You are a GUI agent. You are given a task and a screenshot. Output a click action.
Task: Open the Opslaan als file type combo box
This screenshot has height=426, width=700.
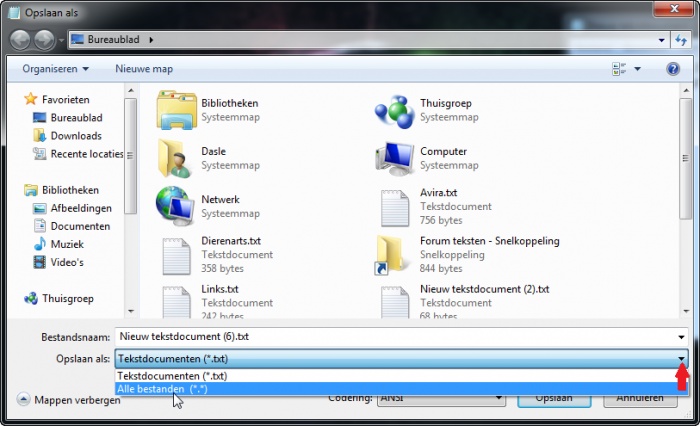(401, 359)
